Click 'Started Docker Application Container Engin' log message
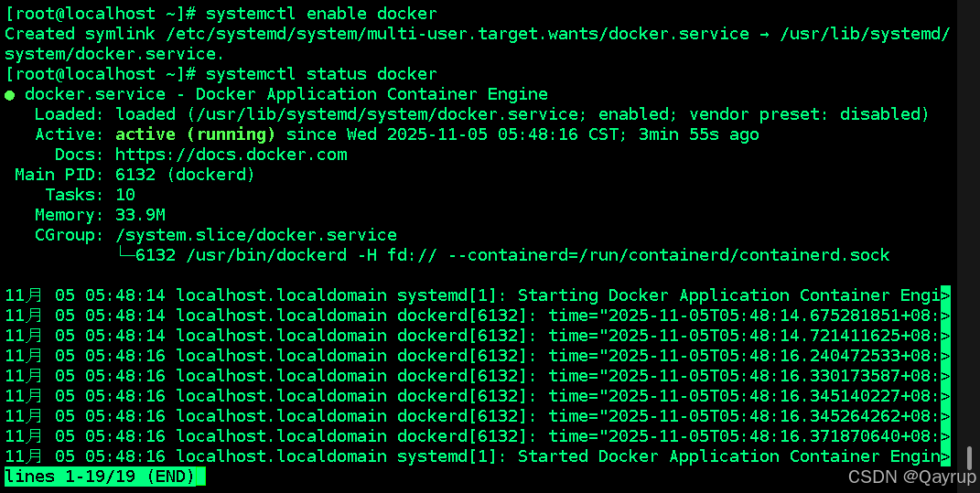 729,456
